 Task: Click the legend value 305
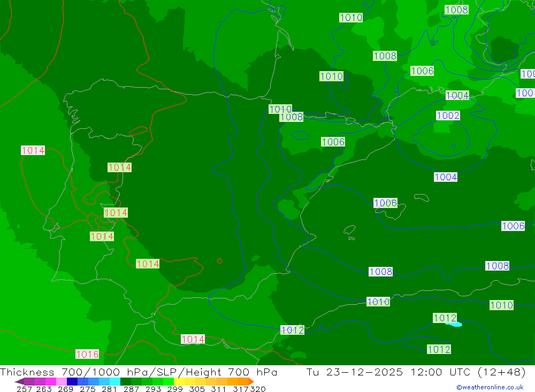coord(196,389)
